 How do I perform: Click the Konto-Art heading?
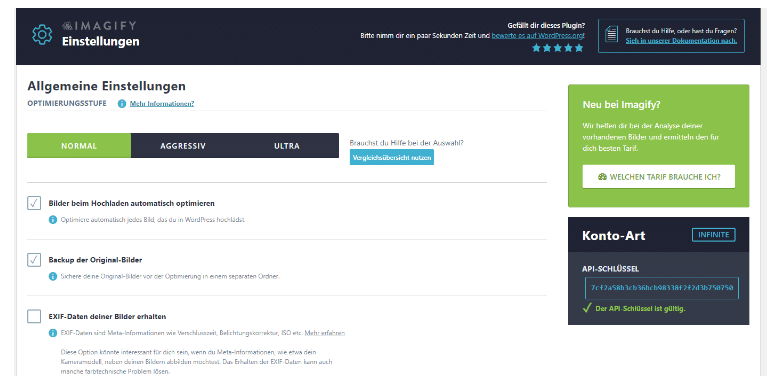click(x=613, y=235)
